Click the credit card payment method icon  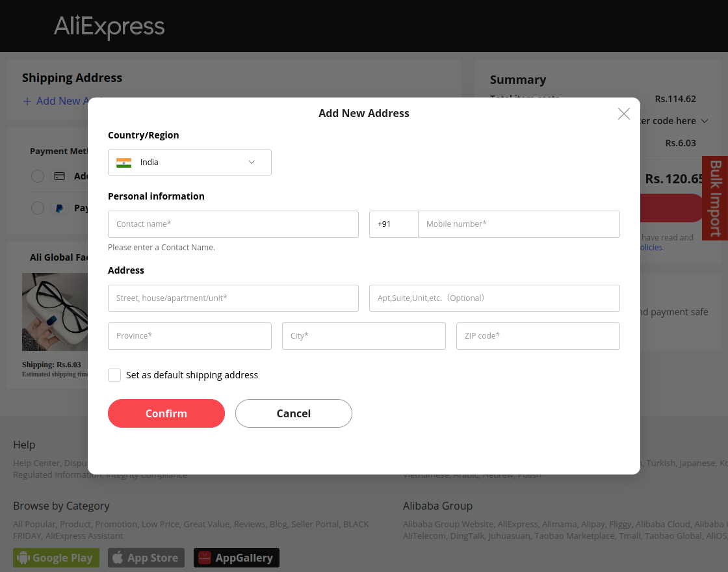(x=59, y=176)
